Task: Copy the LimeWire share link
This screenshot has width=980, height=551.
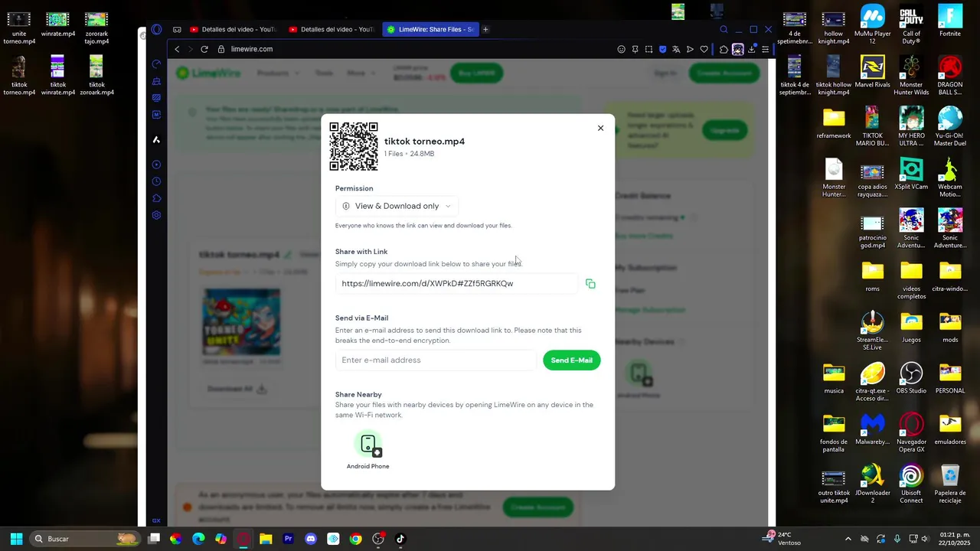Action: [590, 284]
